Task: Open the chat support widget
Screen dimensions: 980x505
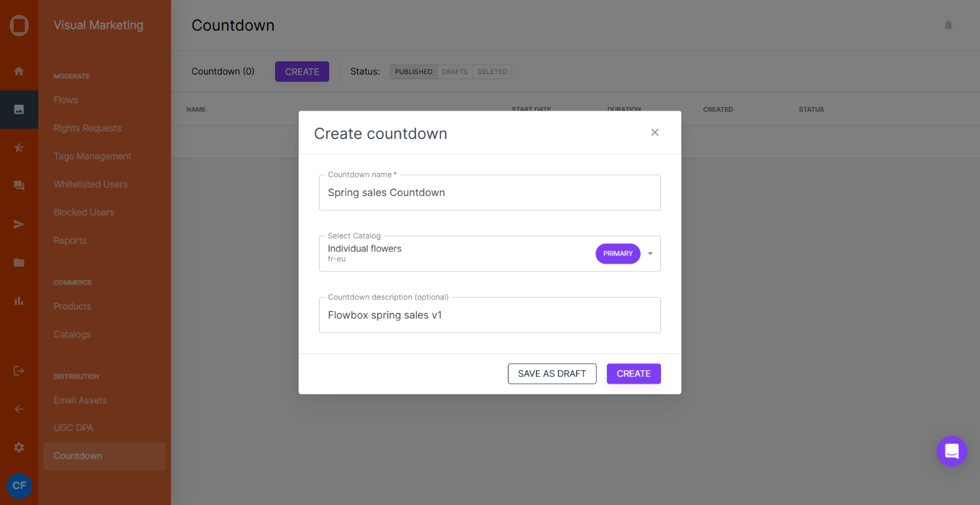Action: pyautogui.click(x=951, y=451)
